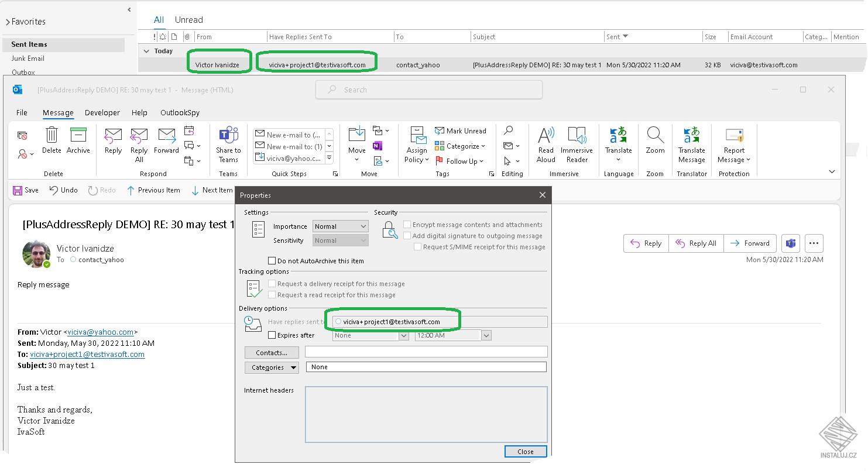Viewport: 868px width, 471px height.
Task: Open the OneNote send icon
Action: [x=378, y=146]
